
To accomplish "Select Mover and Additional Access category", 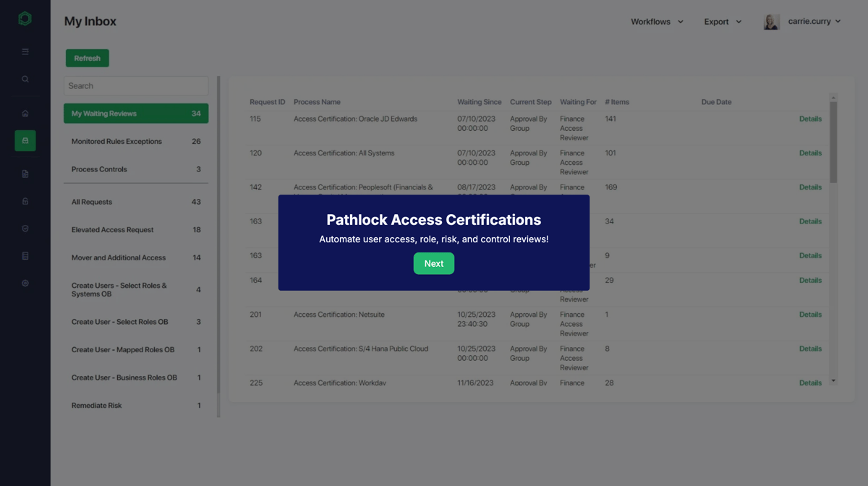I will pyautogui.click(x=136, y=257).
